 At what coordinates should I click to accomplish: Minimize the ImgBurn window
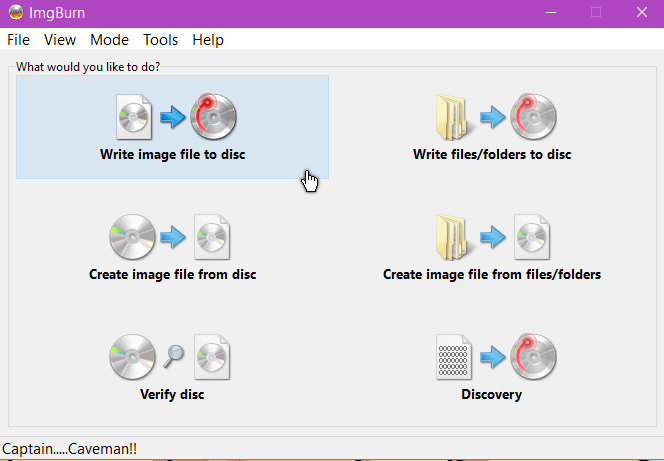(551, 12)
